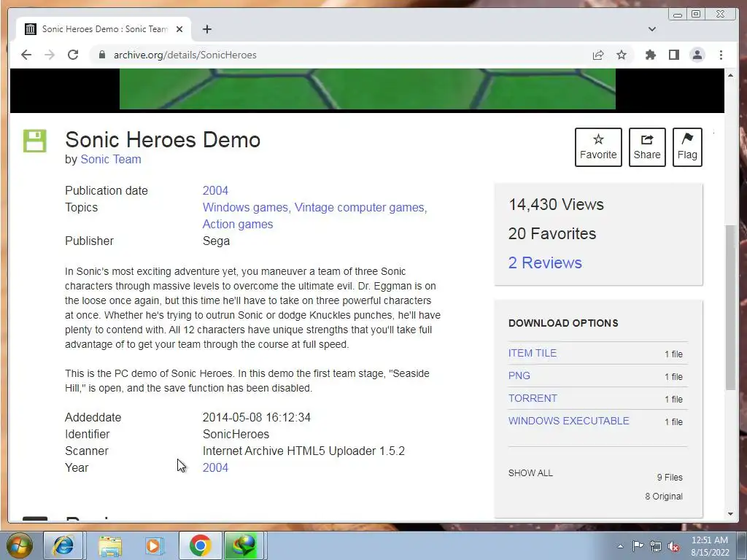Open Windows Media Player from the taskbar

154,545
